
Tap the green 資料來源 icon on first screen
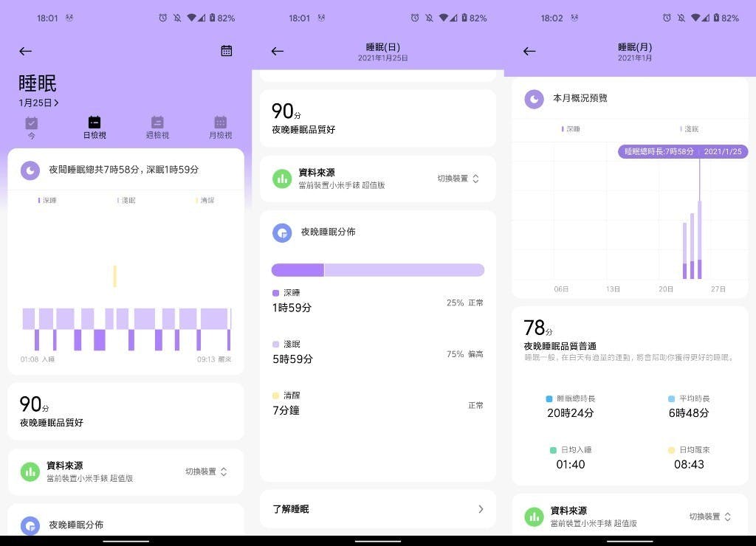point(30,471)
